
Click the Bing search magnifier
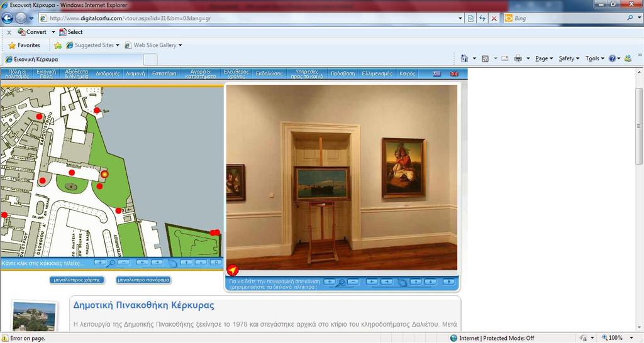pyautogui.click(x=630, y=18)
